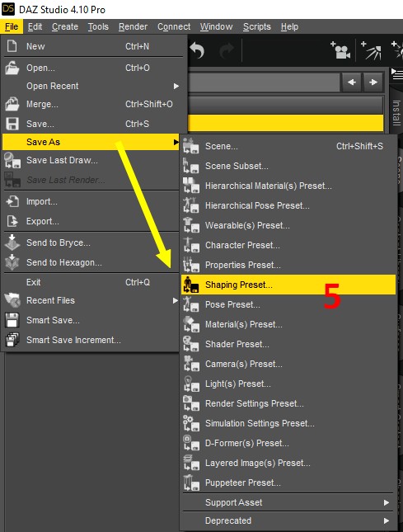Open the Install side tab
The width and height of the screenshot is (403, 532).
[396, 113]
